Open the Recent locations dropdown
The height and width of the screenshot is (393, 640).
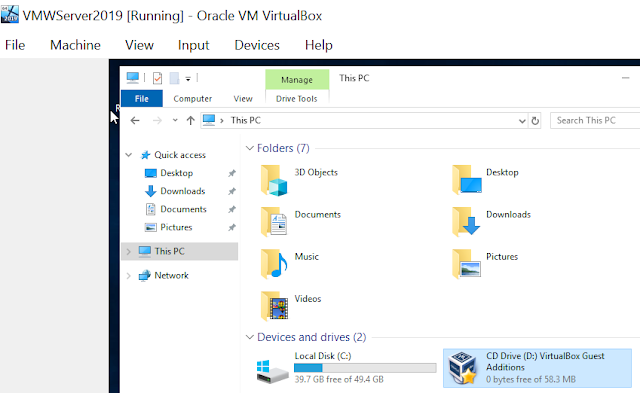175,120
